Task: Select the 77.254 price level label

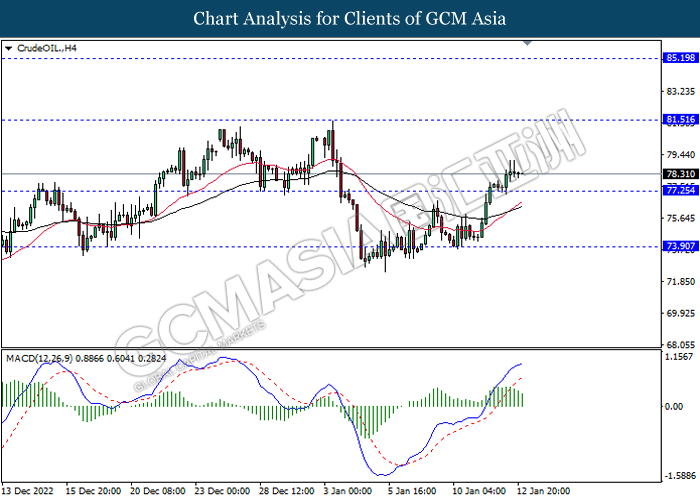Action: coord(680,191)
